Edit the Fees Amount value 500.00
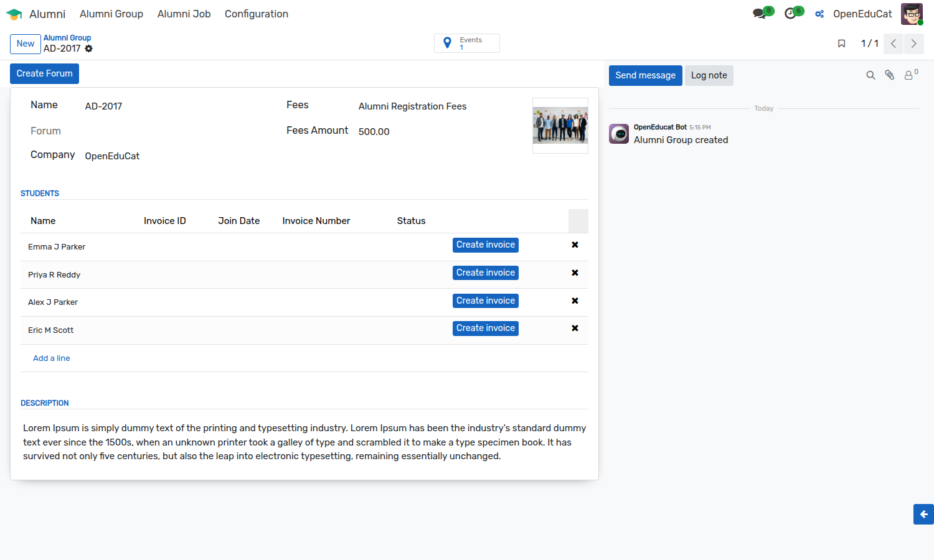The height and width of the screenshot is (560, 934). click(439, 131)
